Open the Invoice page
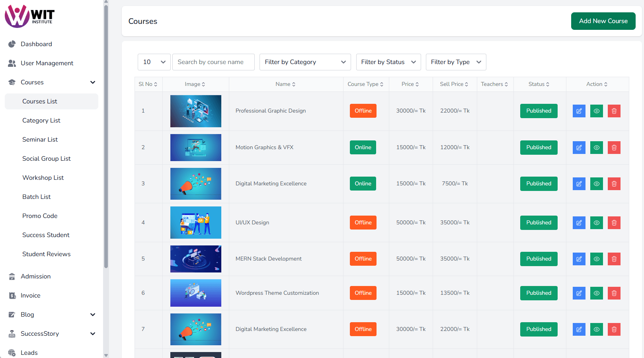This screenshot has height=358, width=644. tap(51, 296)
